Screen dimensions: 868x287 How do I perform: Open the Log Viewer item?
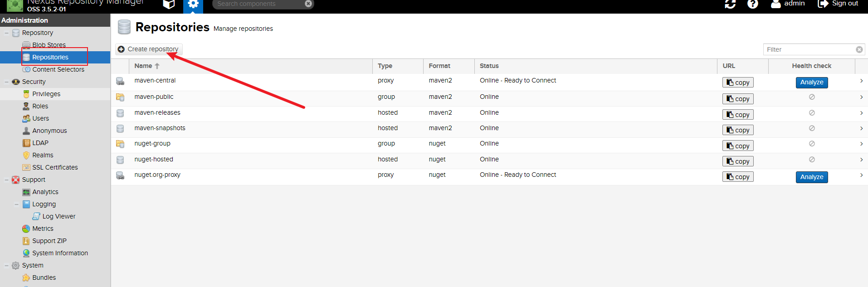[59, 216]
